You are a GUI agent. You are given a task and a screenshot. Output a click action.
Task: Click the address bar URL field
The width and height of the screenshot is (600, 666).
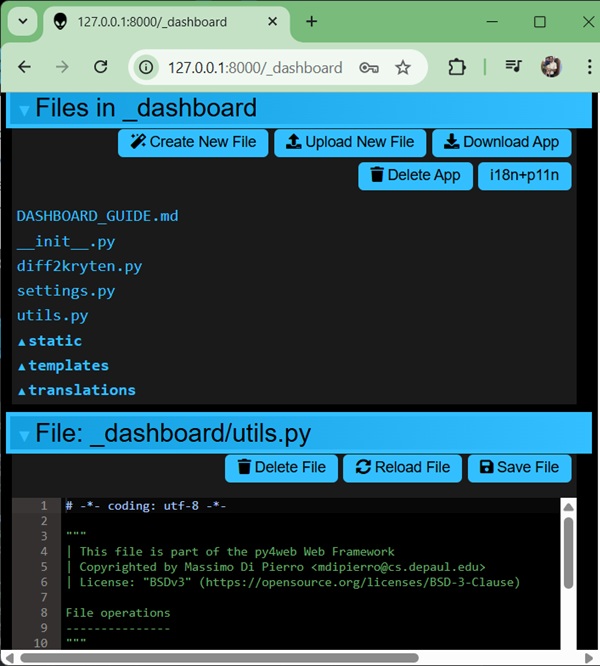click(255, 68)
